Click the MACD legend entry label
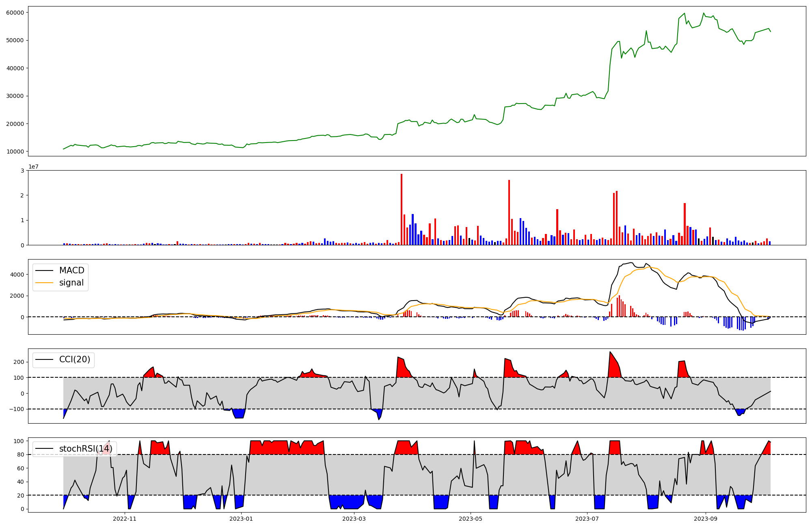 71,270
